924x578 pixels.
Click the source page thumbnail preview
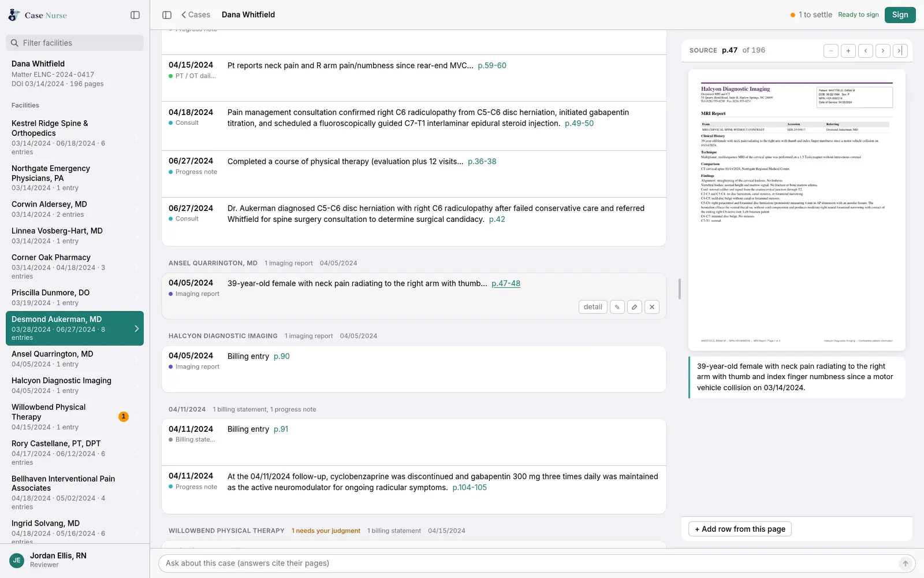(x=797, y=210)
